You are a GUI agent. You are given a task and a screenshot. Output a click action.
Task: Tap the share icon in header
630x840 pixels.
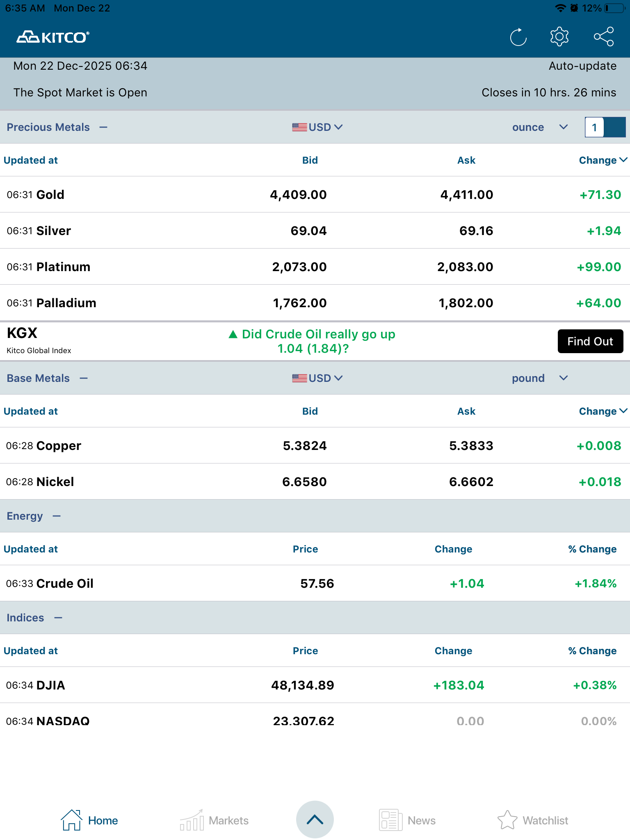(604, 37)
